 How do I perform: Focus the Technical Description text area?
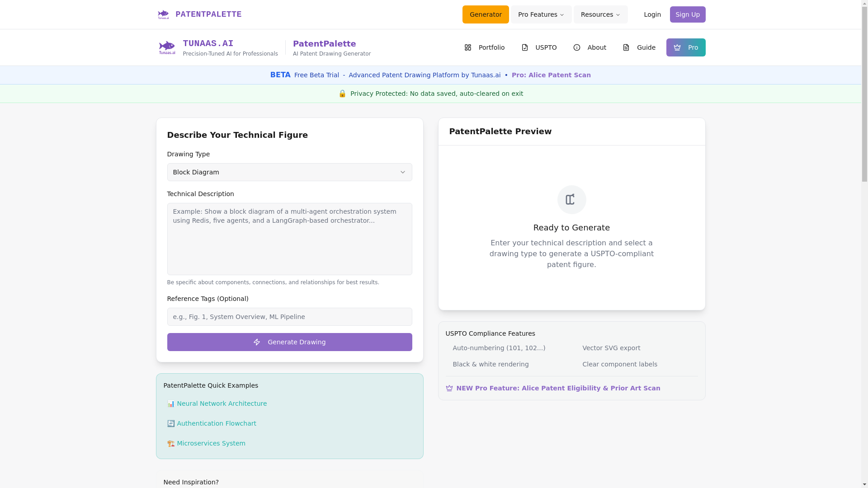(x=290, y=239)
